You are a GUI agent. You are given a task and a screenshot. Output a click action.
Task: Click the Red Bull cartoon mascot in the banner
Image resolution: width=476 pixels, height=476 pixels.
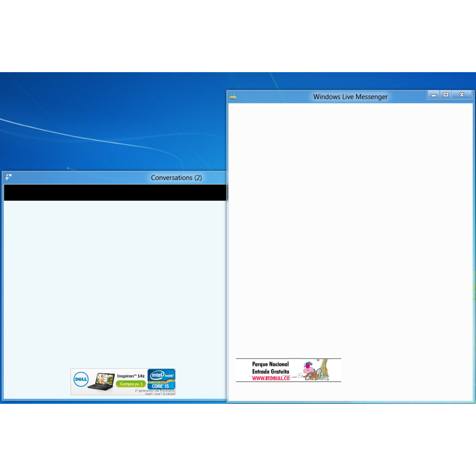point(309,370)
